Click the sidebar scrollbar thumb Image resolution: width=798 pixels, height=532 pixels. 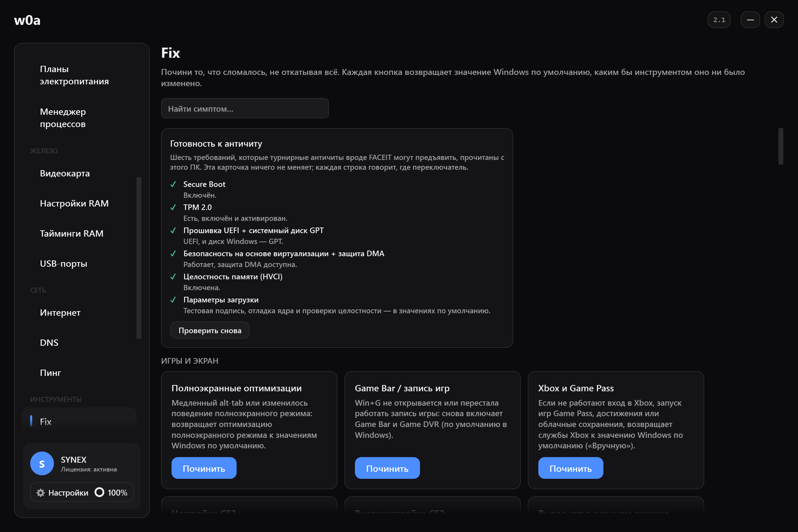(139, 258)
